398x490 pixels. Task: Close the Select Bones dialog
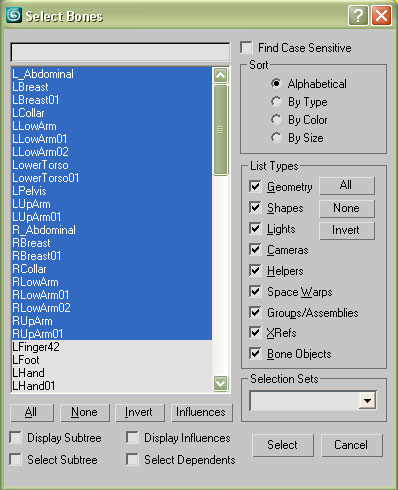pyautogui.click(x=382, y=15)
